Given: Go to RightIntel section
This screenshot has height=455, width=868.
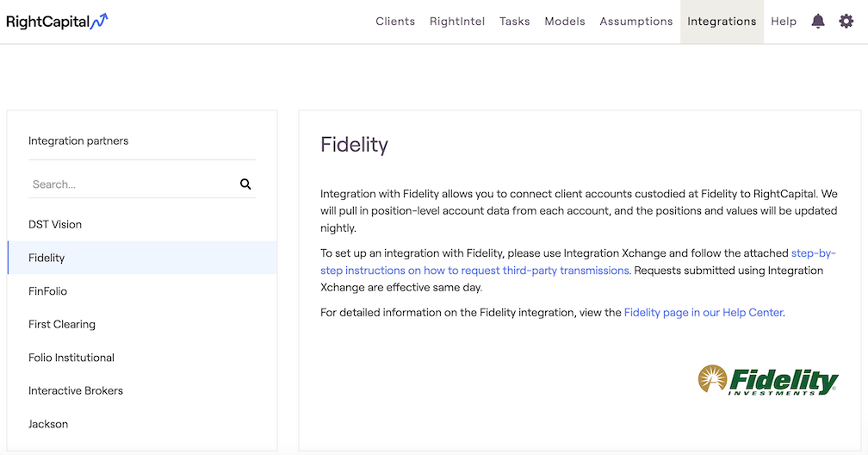Looking at the screenshot, I should tap(457, 21).
